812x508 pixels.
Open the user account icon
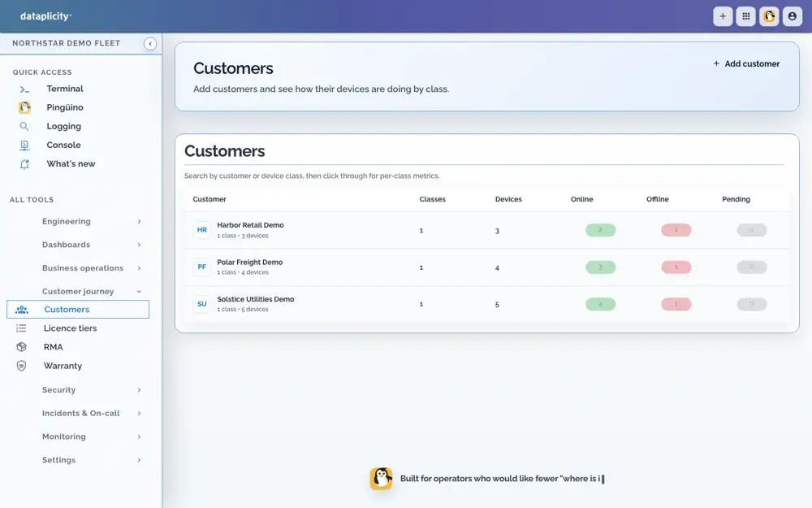tap(793, 16)
